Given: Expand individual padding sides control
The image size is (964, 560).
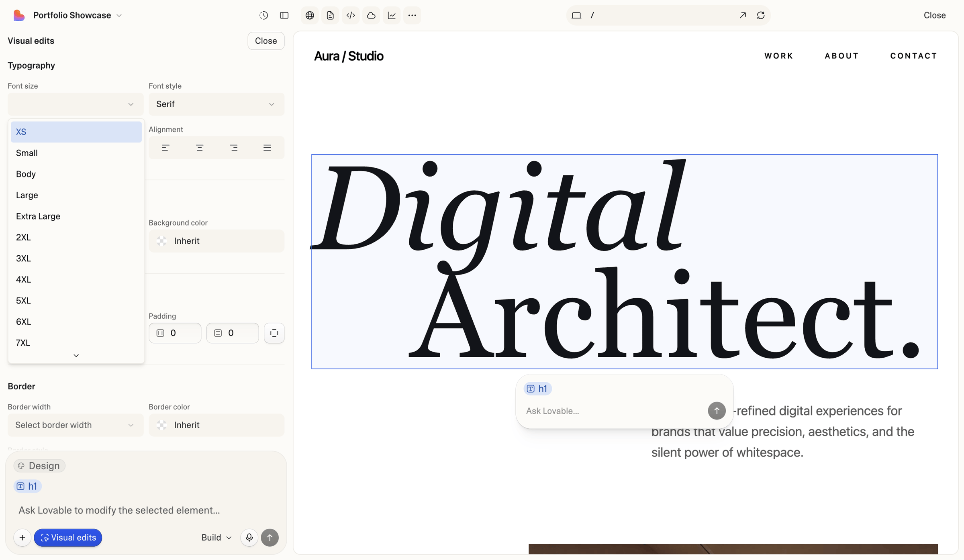Looking at the screenshot, I should click(x=274, y=333).
